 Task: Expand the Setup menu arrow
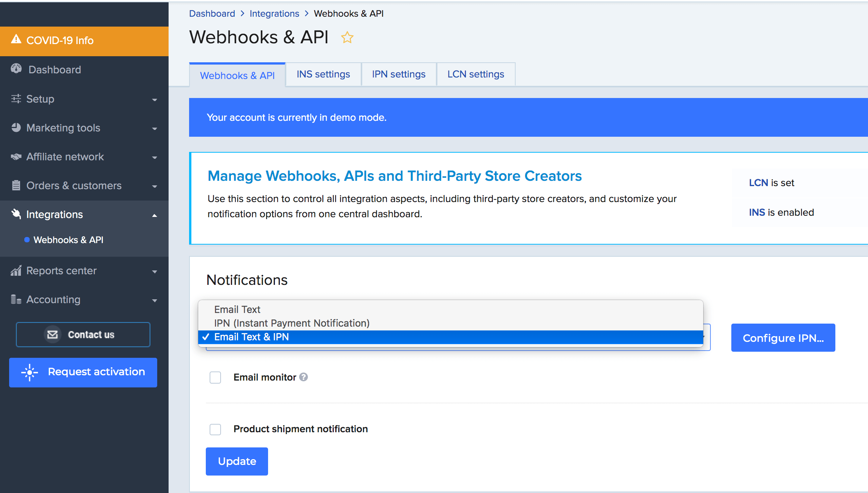155,100
